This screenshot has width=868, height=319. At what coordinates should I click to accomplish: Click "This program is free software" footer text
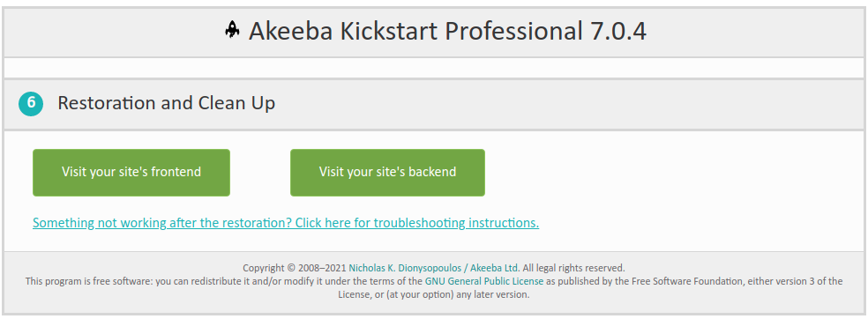(x=88, y=281)
